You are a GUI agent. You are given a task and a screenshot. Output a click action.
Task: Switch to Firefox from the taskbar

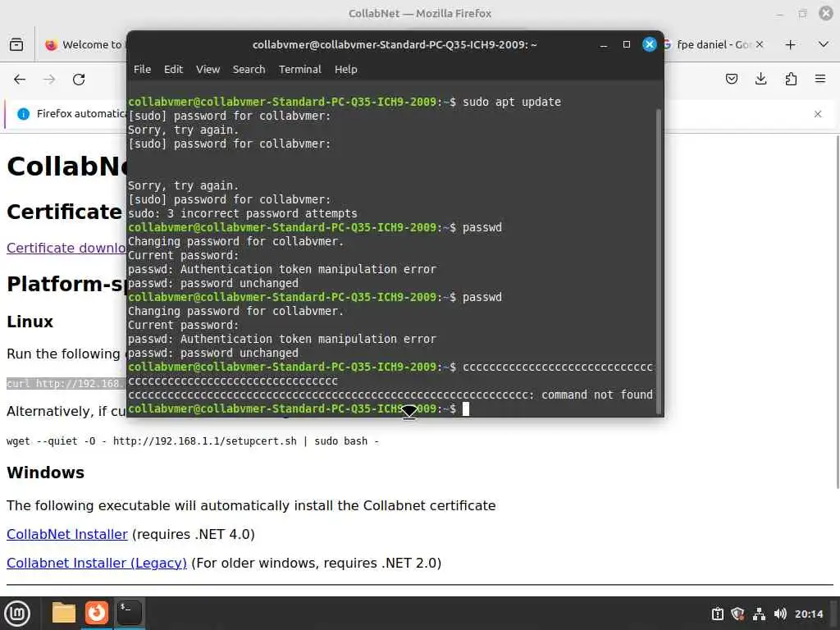(x=97, y=613)
